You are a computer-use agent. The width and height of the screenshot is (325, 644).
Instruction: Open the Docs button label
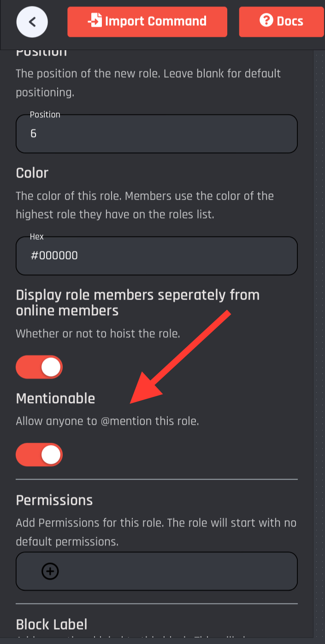point(290,21)
